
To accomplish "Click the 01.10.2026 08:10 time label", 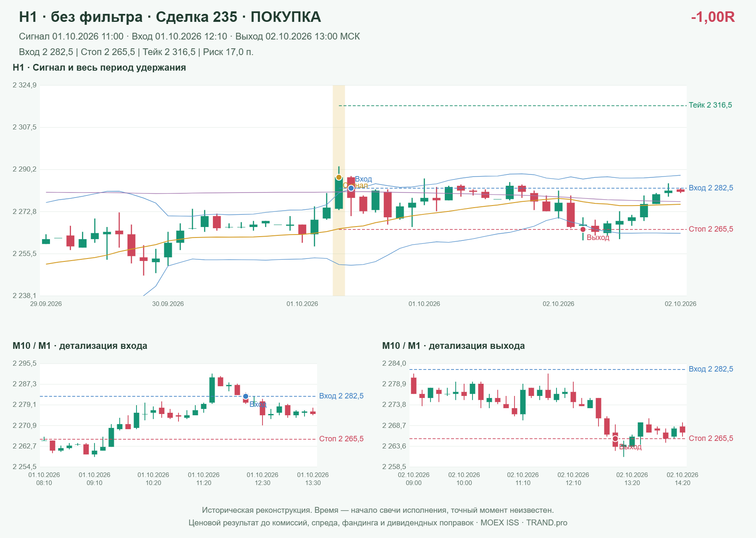I will click(44, 479).
